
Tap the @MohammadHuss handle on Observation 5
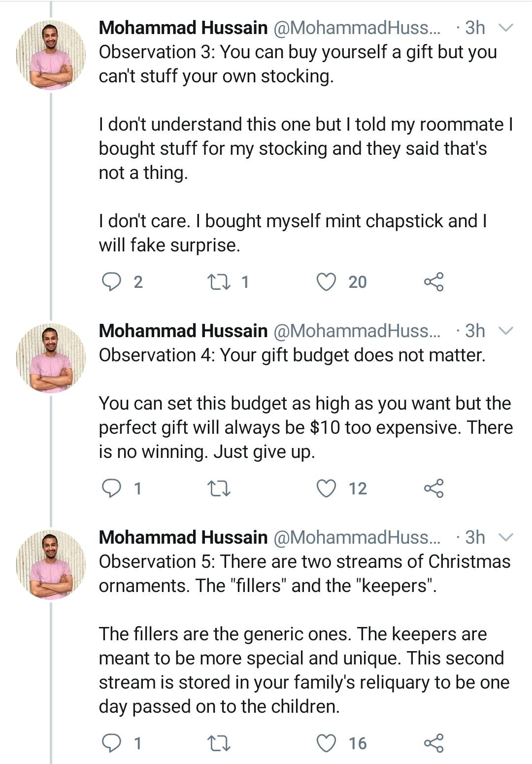357,537
